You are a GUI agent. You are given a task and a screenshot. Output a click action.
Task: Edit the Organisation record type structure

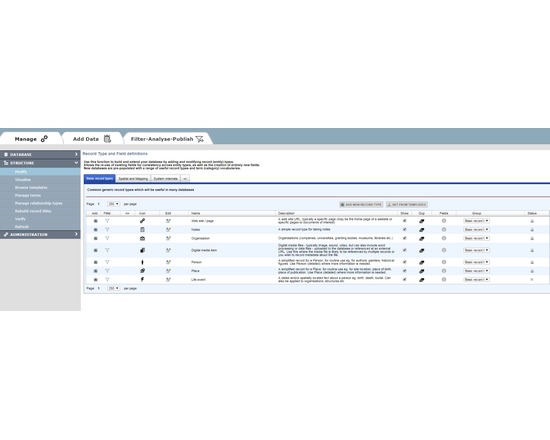tap(168, 238)
